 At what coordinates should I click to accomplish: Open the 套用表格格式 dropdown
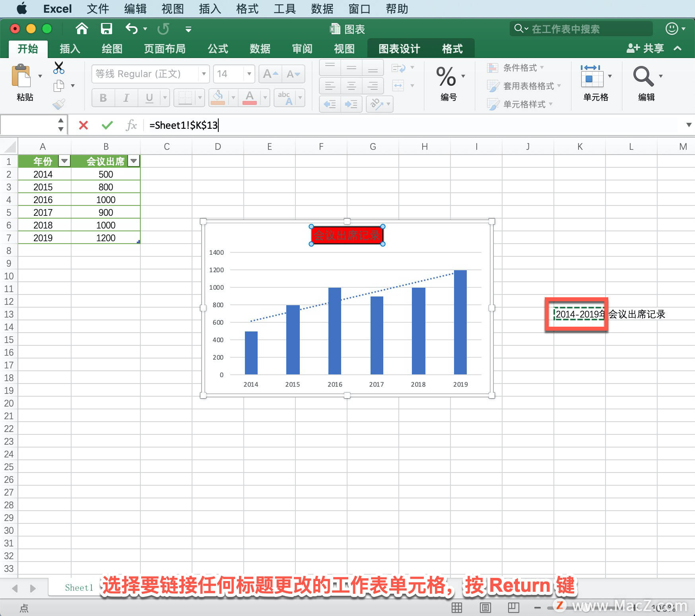pyautogui.click(x=524, y=86)
